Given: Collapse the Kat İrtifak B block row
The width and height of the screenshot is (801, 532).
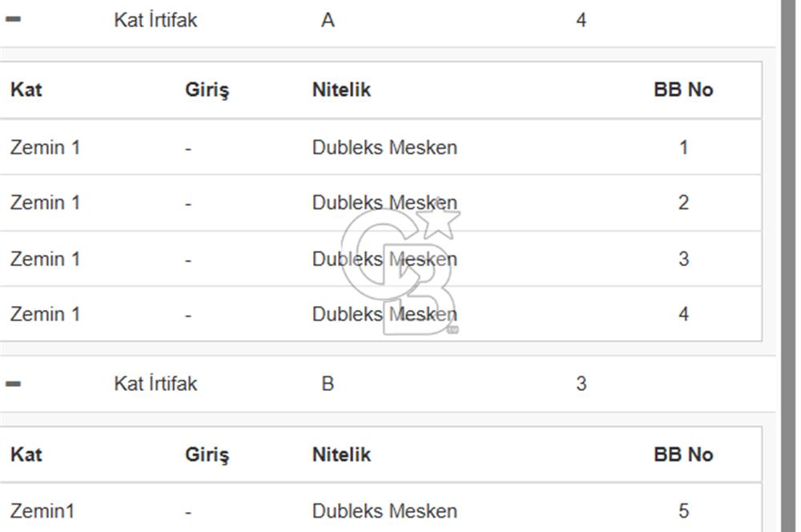Looking at the screenshot, I should pyautogui.click(x=14, y=384).
